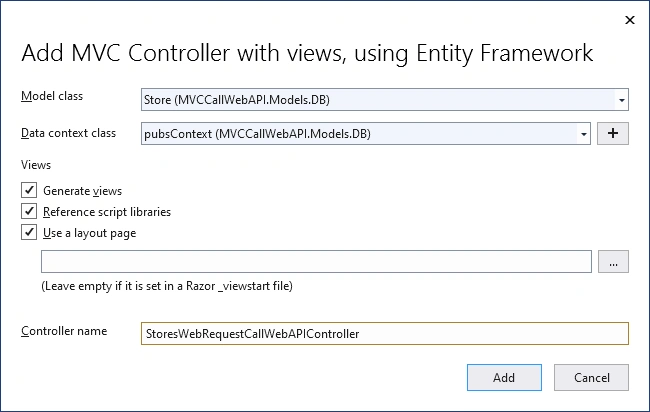650x412 pixels.
Task: Click the Cancel button
Action: (x=591, y=378)
